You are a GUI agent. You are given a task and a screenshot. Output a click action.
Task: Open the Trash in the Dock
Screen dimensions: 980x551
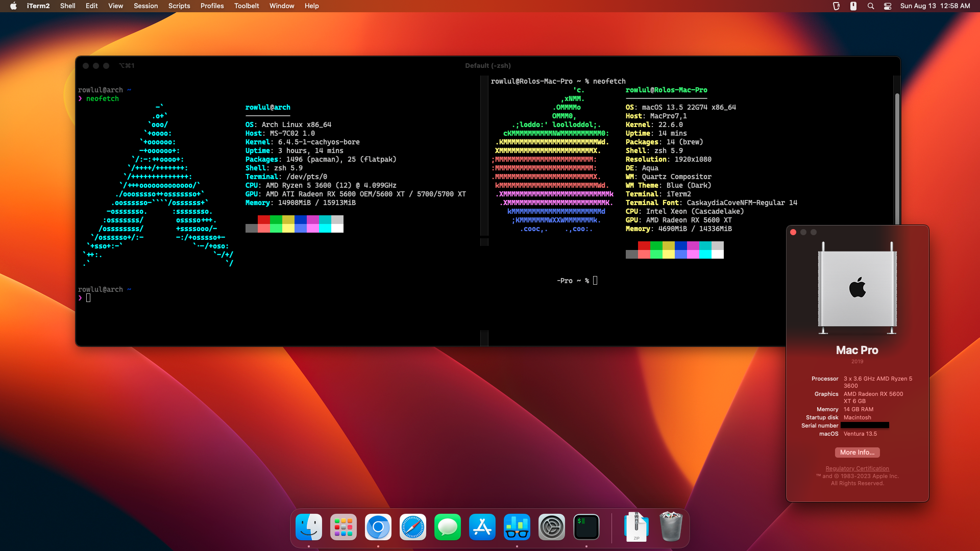(671, 527)
